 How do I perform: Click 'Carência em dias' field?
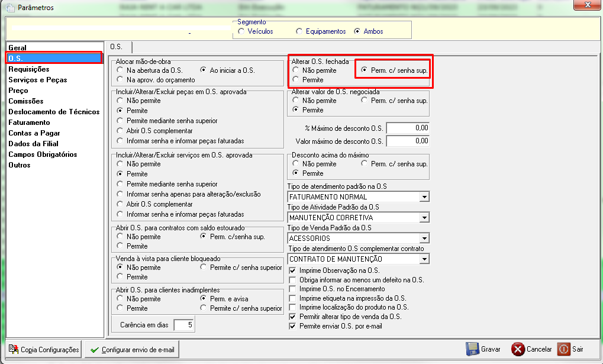coord(183,325)
